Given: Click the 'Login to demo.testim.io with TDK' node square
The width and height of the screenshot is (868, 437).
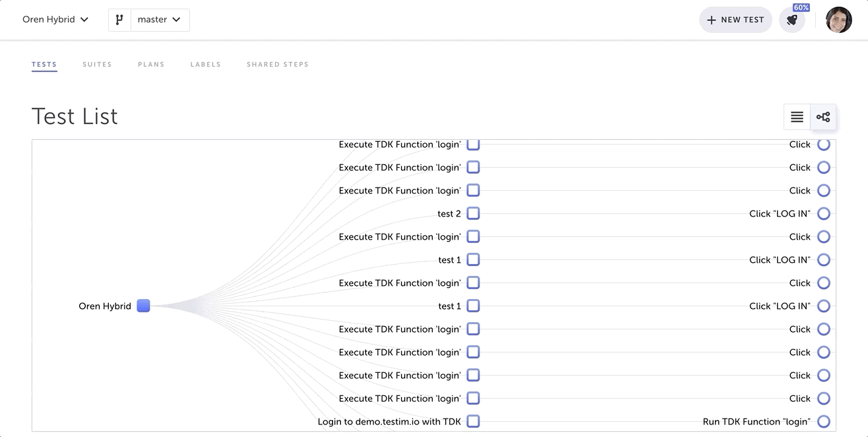Looking at the screenshot, I should 473,421.
